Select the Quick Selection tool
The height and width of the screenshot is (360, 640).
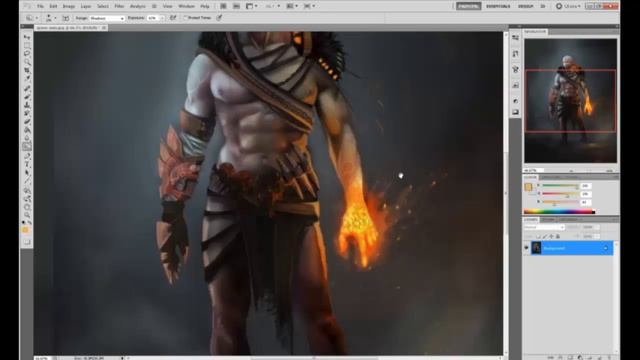coord(27,62)
